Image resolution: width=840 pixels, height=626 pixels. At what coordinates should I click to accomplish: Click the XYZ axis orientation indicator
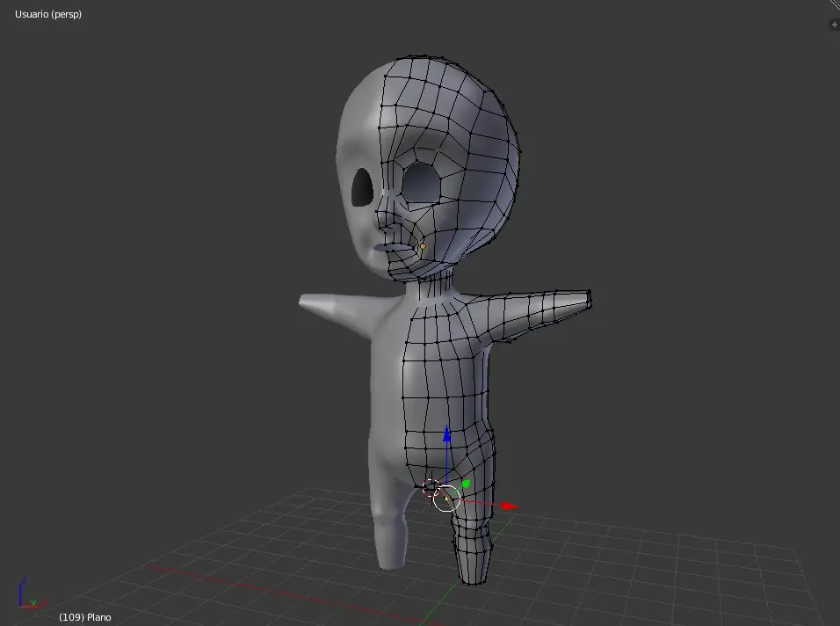point(27,594)
